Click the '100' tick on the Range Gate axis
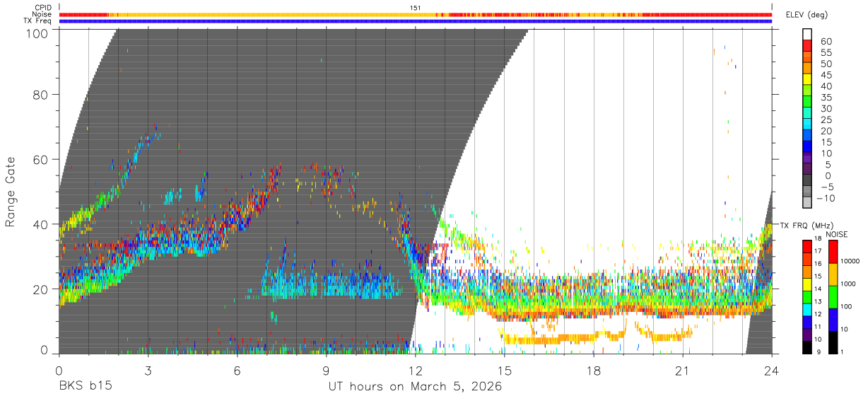 coord(36,33)
